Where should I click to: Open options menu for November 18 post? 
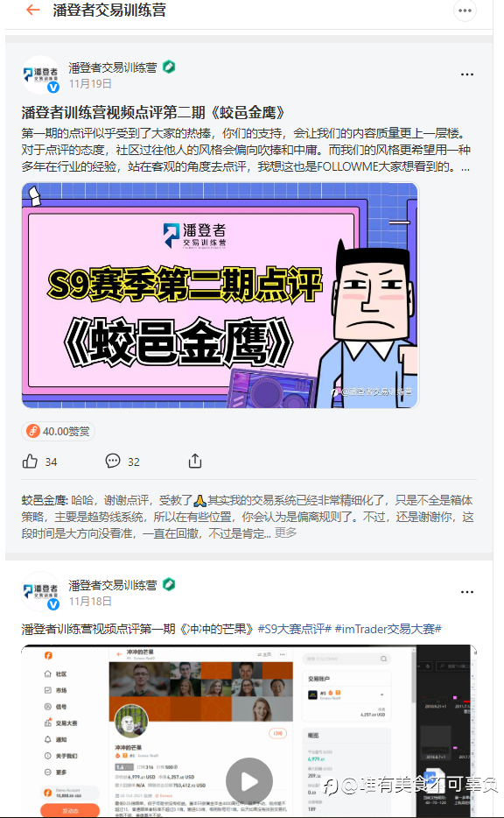point(467,592)
